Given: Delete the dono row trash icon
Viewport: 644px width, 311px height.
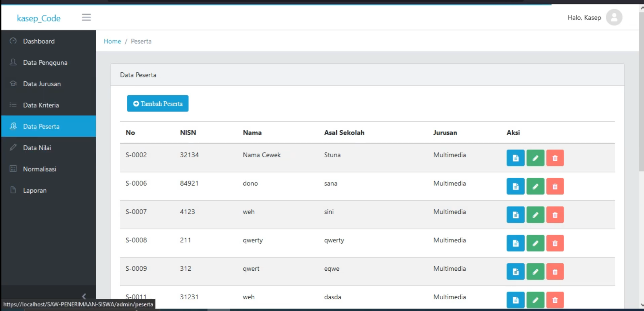Looking at the screenshot, I should click(555, 186).
